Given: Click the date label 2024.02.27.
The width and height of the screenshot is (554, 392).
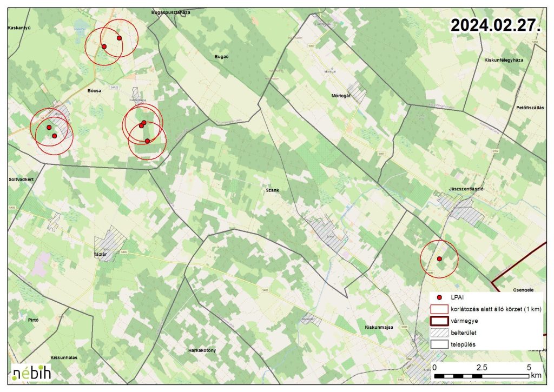Looking at the screenshot, I should [x=496, y=25].
